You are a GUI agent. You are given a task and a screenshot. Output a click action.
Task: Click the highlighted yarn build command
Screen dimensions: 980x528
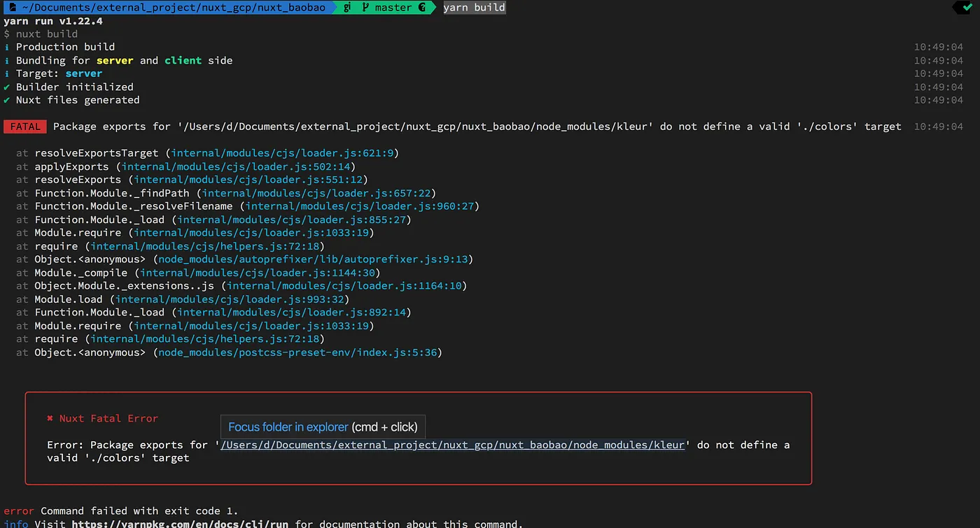pos(474,8)
